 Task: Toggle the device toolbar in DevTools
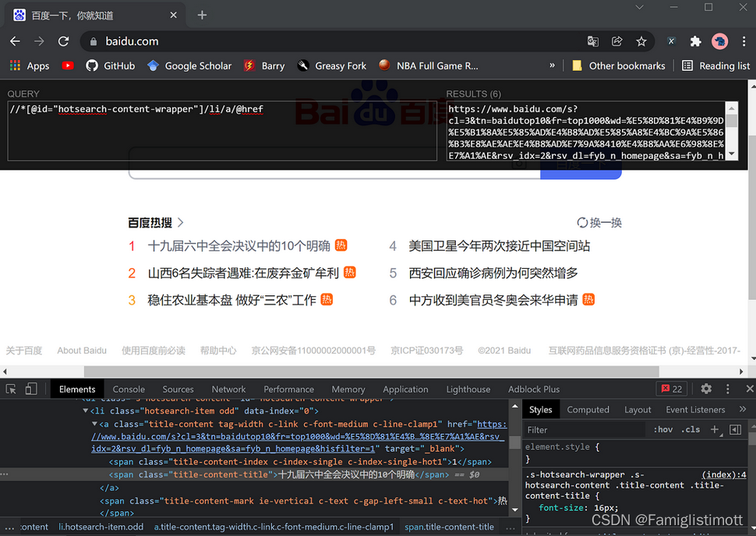pyautogui.click(x=30, y=388)
